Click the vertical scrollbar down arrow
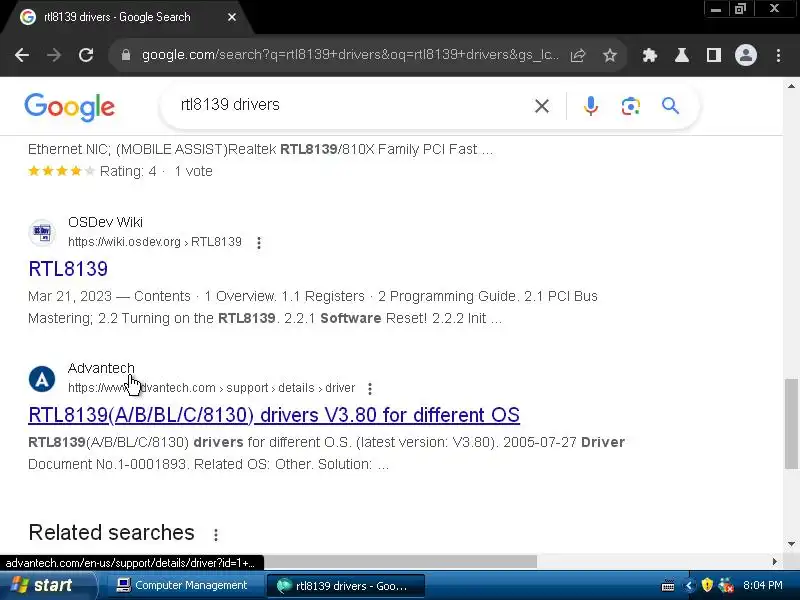 [x=791, y=544]
